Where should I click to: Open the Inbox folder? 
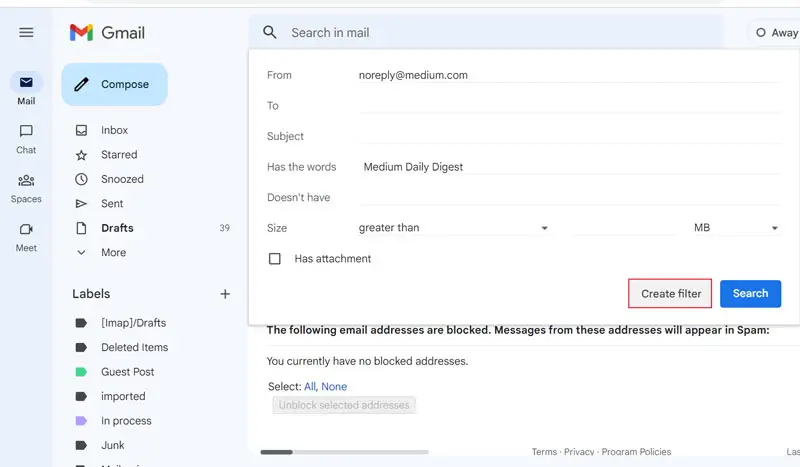114,130
